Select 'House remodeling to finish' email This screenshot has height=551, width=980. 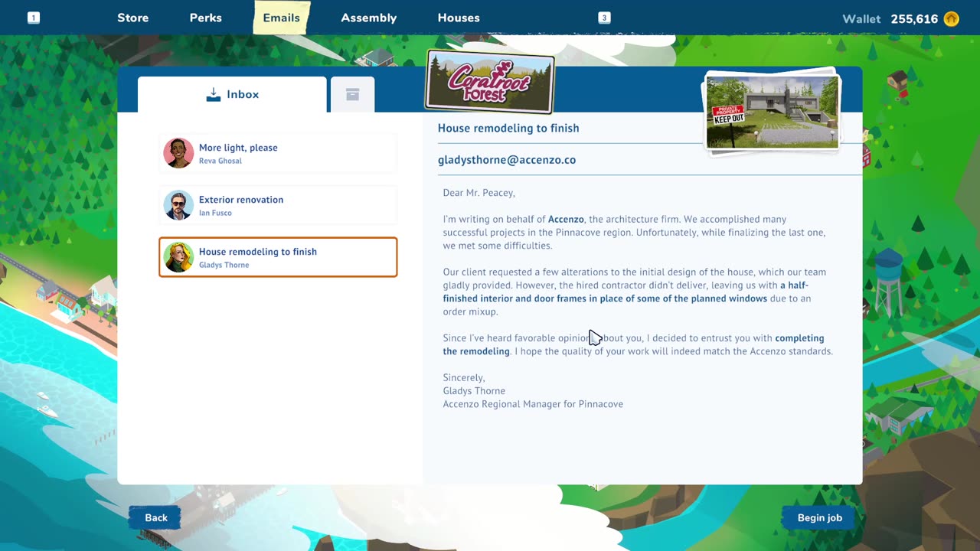point(278,257)
